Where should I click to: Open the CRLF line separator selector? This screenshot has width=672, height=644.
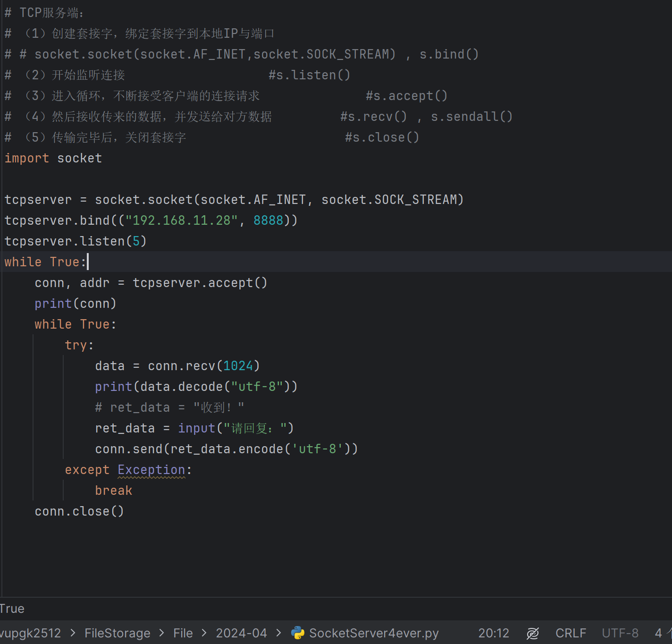(571, 633)
